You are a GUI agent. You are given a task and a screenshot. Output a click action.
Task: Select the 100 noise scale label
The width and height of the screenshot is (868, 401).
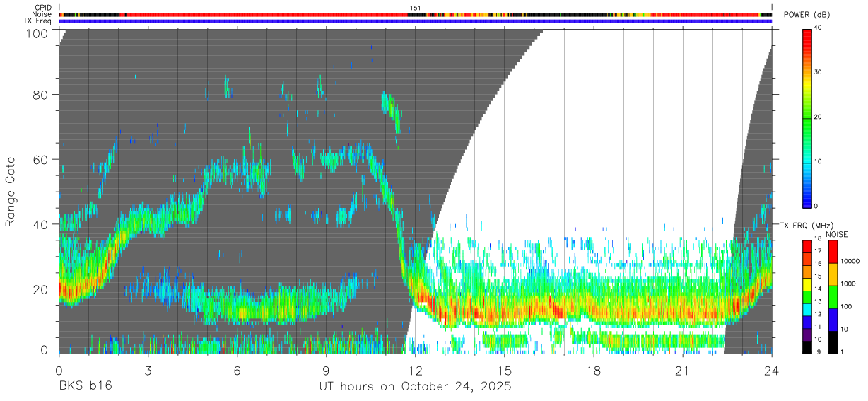click(x=846, y=307)
